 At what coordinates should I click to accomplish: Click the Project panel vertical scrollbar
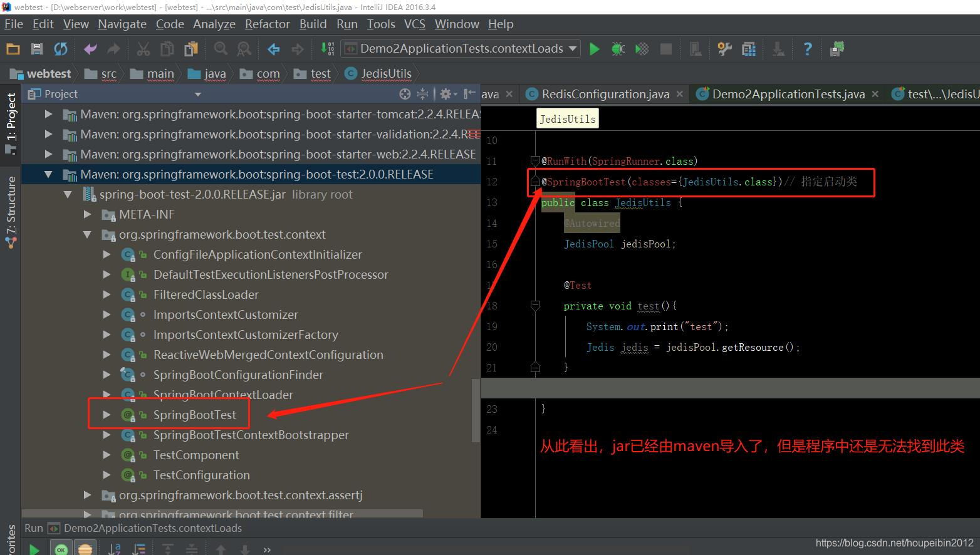click(x=476, y=410)
